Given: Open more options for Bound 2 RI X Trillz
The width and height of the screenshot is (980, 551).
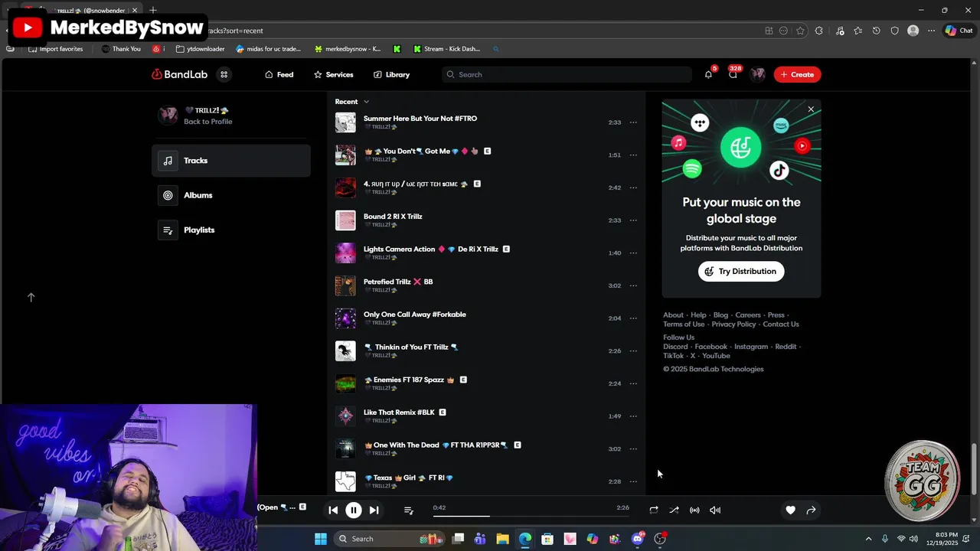Looking at the screenshot, I should tap(633, 220).
